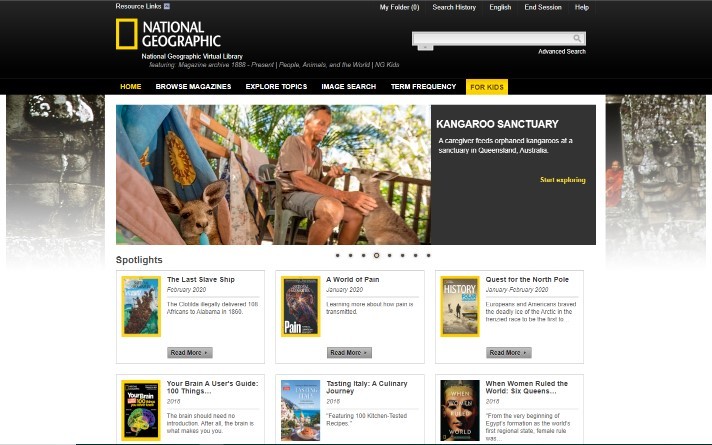Click the search magnifier icon
Screen dimensions: 712x445
pyautogui.click(x=577, y=39)
